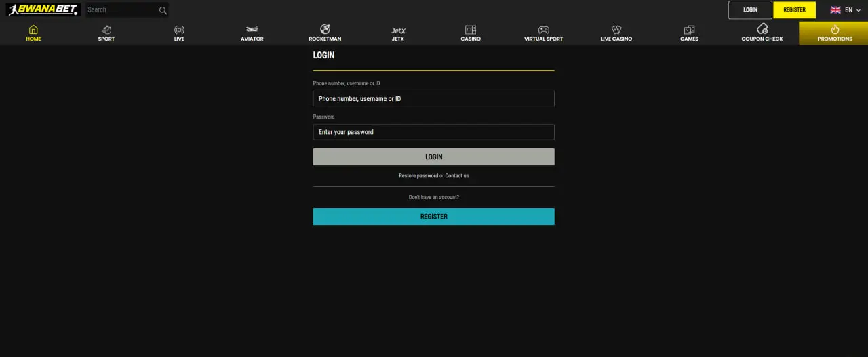868x357 pixels.
Task: Click the Aviator plane icon
Action: point(252,30)
